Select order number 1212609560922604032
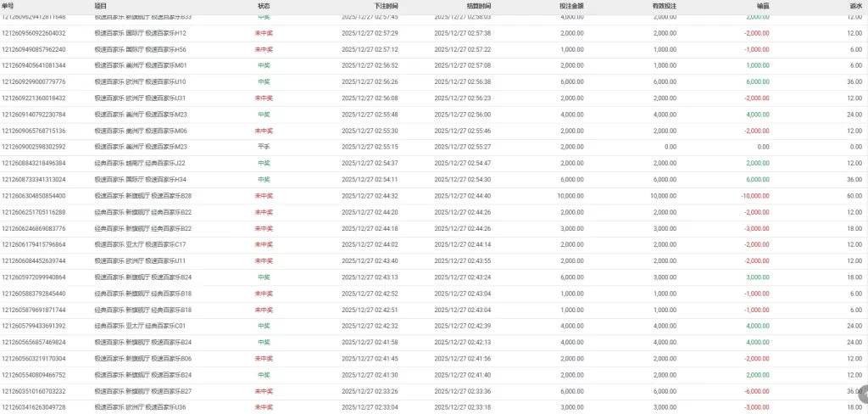This screenshot has height=414, width=868. pos(34,33)
